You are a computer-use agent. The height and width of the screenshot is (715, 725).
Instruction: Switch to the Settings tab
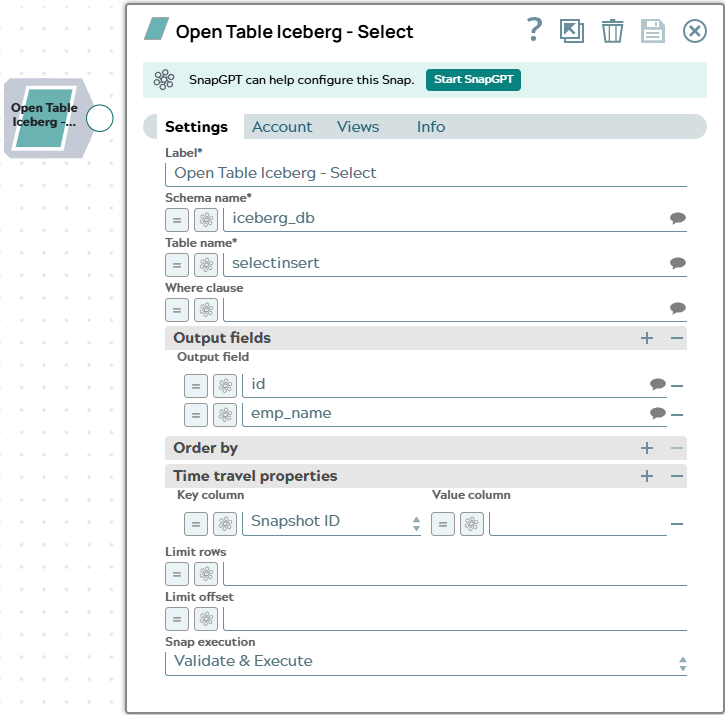click(196, 127)
